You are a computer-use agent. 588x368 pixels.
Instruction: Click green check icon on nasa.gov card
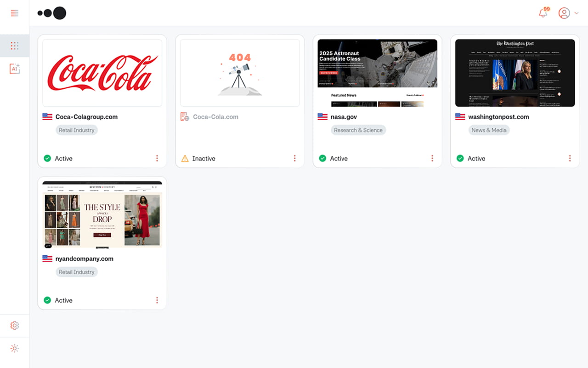(x=322, y=158)
